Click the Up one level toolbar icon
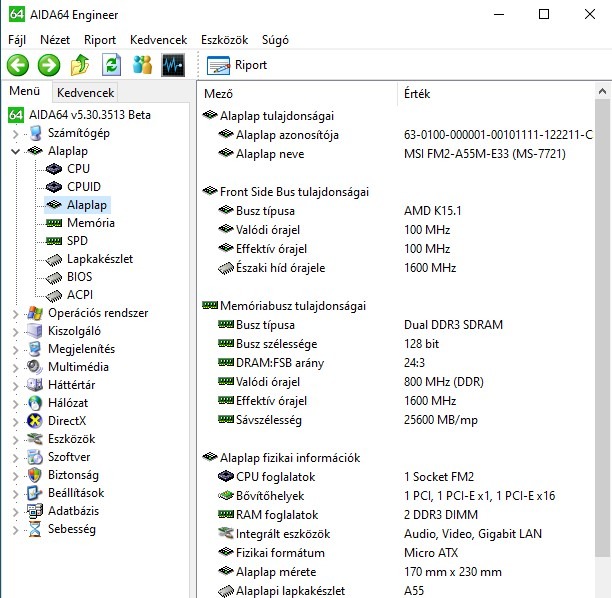The height and width of the screenshot is (598, 612). [80, 65]
